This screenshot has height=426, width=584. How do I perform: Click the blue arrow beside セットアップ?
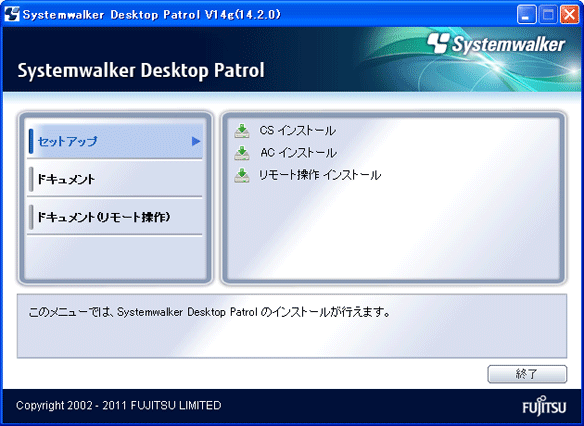click(x=196, y=142)
